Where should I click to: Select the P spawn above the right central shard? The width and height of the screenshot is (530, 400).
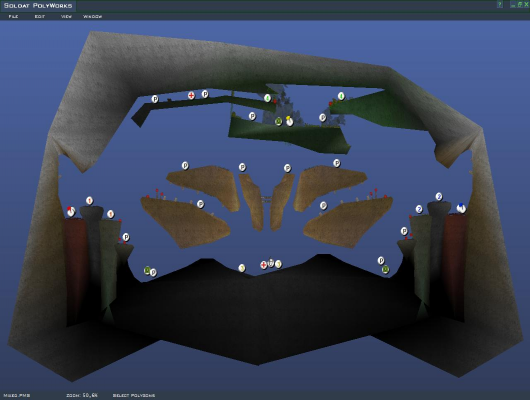coord(287,168)
